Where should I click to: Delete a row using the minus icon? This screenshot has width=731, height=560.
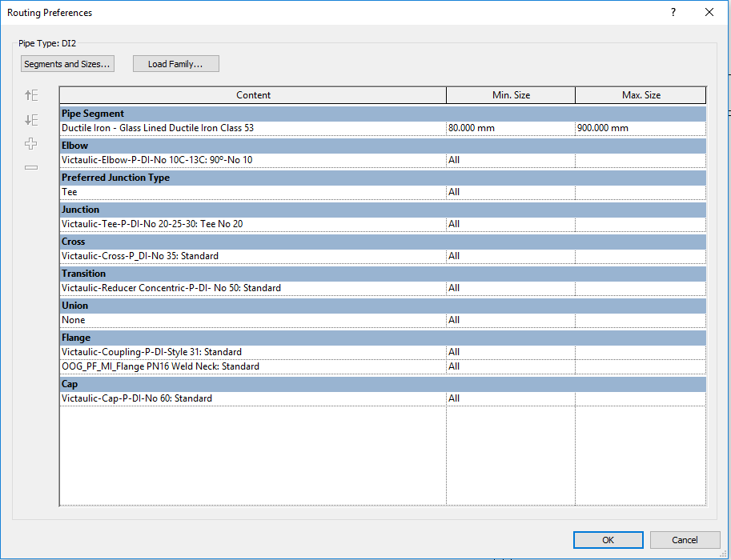click(30, 167)
